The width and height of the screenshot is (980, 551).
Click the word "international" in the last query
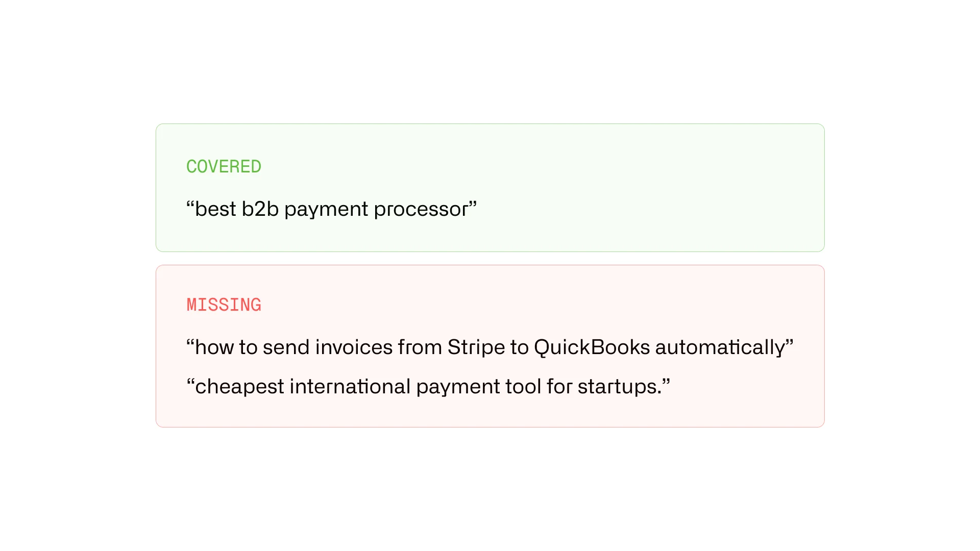pos(350,386)
